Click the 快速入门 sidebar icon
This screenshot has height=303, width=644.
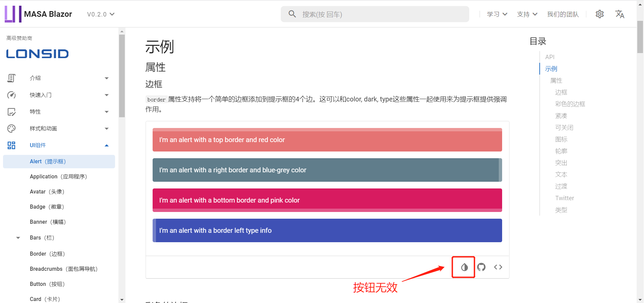(11, 95)
